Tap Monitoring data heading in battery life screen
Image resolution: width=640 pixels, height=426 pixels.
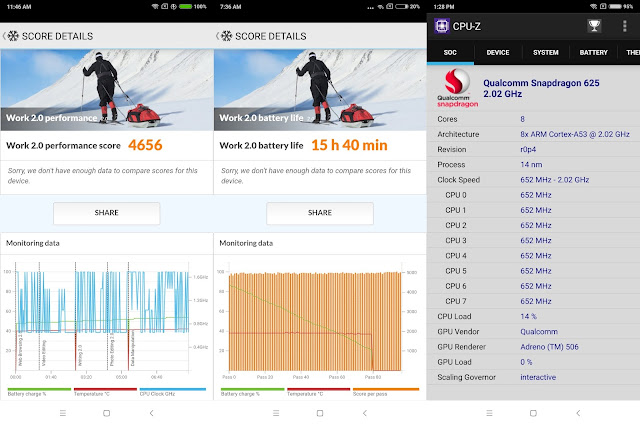[x=246, y=243]
